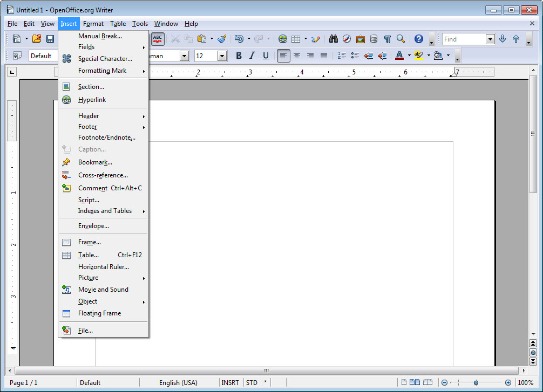Select Cross-reference menu item
The height and width of the screenshot is (392, 543).
coord(104,175)
